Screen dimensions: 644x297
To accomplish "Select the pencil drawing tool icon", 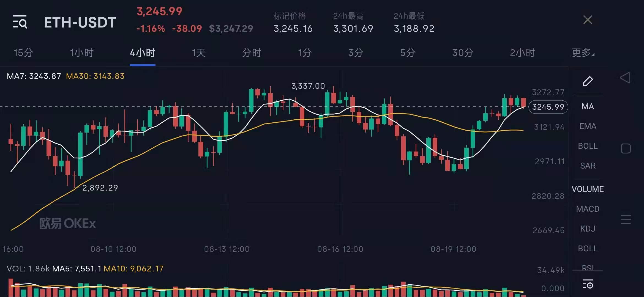I will click(x=588, y=81).
